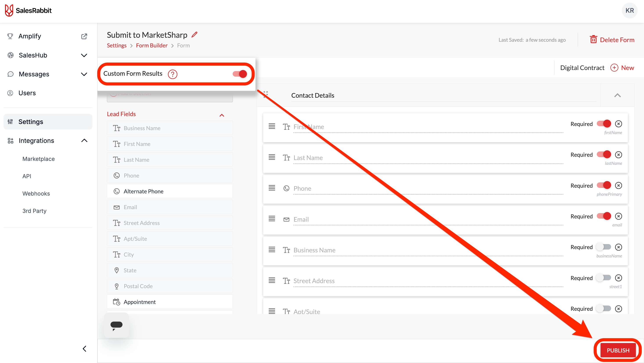Open the KR user avatar menu
The height and width of the screenshot is (363, 644).
(x=629, y=11)
